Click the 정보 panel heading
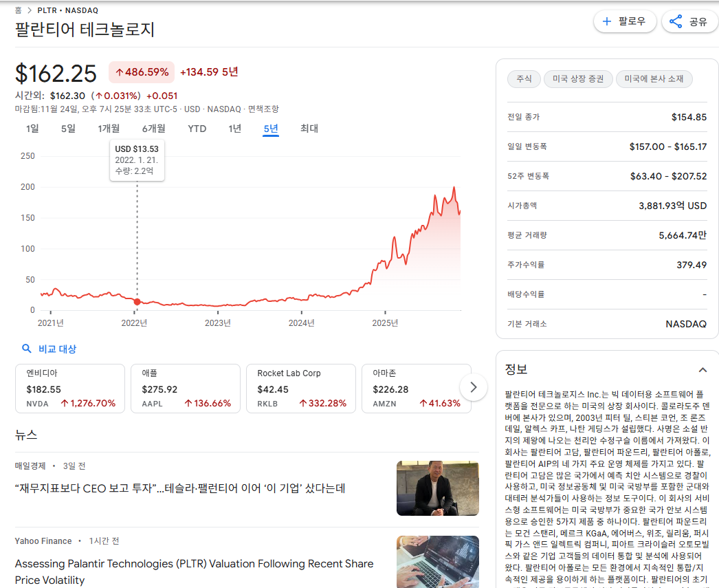Viewport: 719px width, 588px height. pyautogui.click(x=516, y=369)
